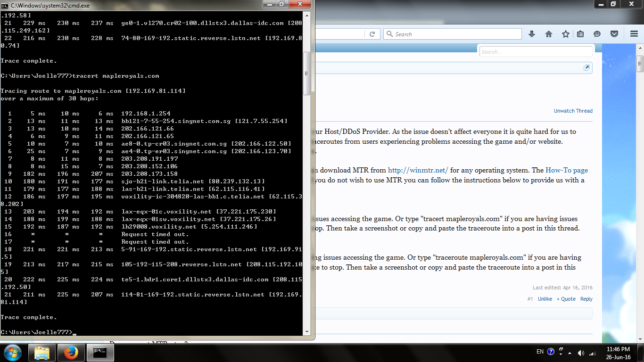644x362 pixels.
Task: Open the Windows Start menu
Action: pyautogui.click(x=12, y=353)
